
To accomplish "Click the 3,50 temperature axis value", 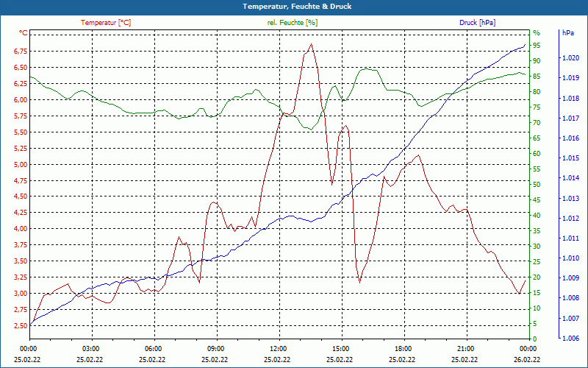I will 21,261.
